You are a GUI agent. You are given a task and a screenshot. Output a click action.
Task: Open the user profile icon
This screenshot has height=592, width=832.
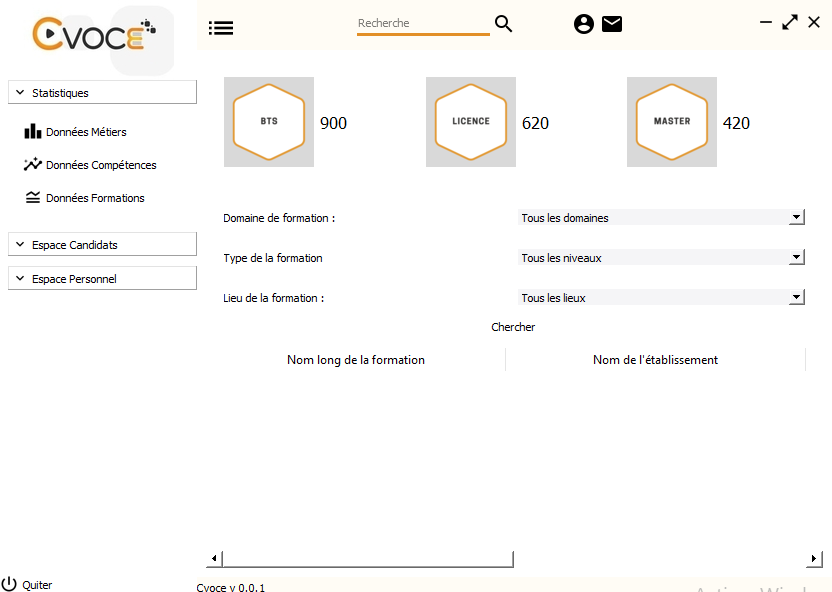584,23
